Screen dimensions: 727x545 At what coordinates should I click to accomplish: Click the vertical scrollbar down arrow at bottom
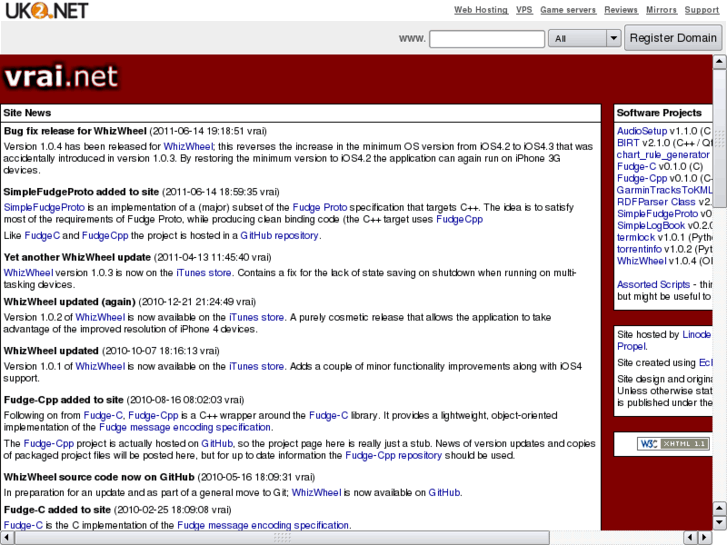720,523
